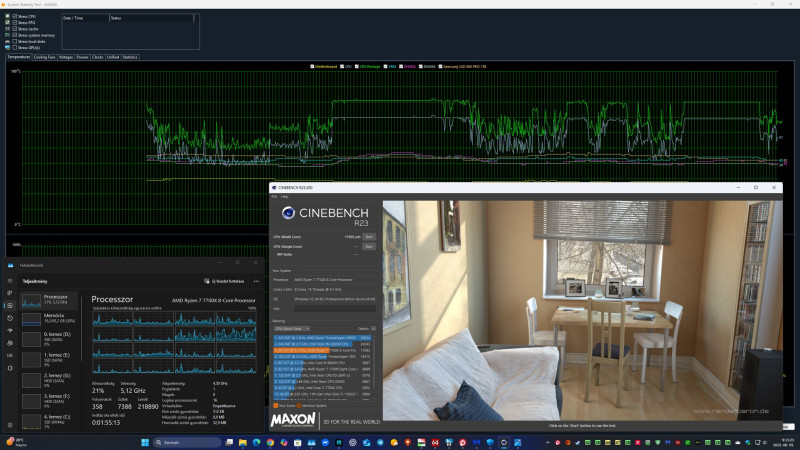Start CPU (Multi Core) test in Cinebench
The height and width of the screenshot is (450, 800).
(369, 237)
